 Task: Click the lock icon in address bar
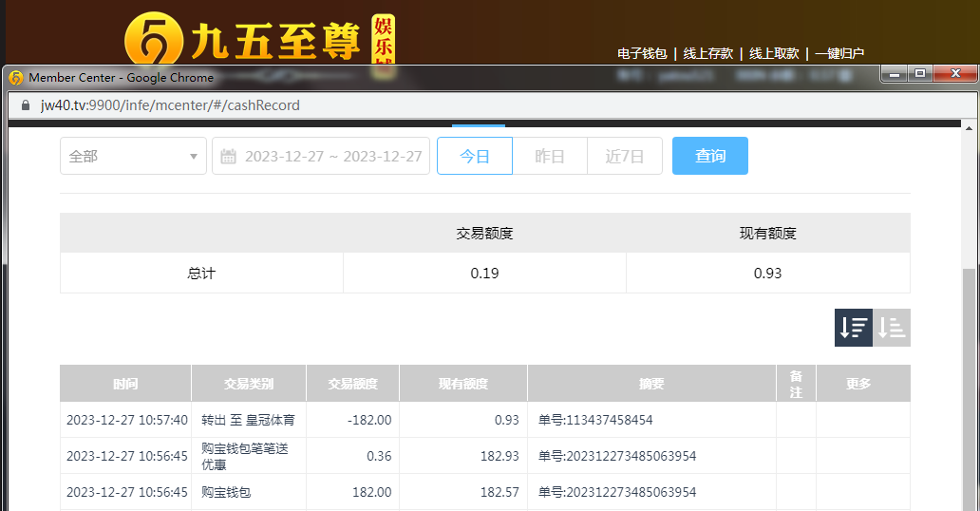[x=25, y=105]
